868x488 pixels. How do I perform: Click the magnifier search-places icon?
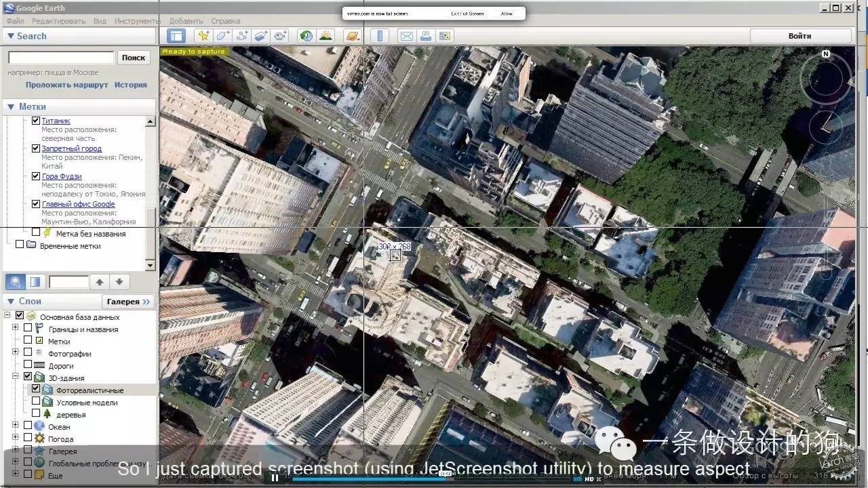coord(15,282)
